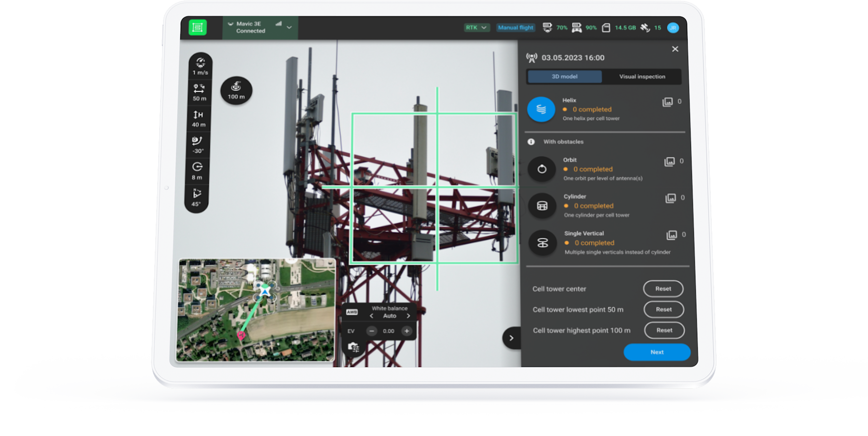
Task: Increase EV with the plus control
Action: (x=407, y=331)
